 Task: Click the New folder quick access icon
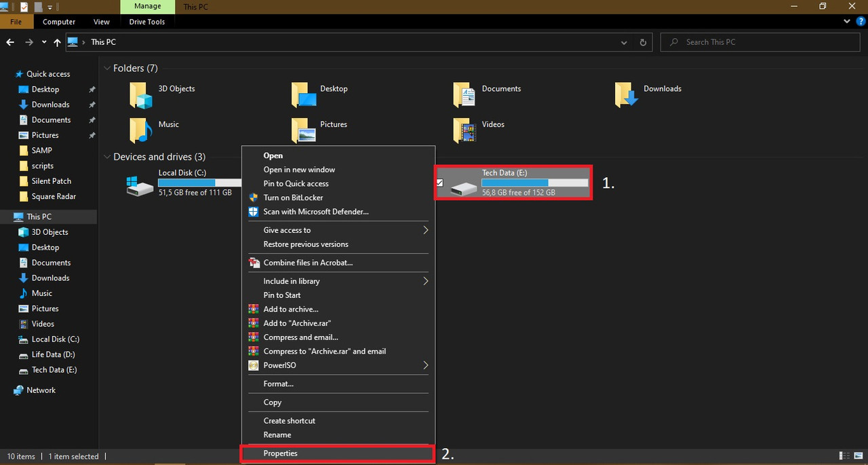(38, 6)
